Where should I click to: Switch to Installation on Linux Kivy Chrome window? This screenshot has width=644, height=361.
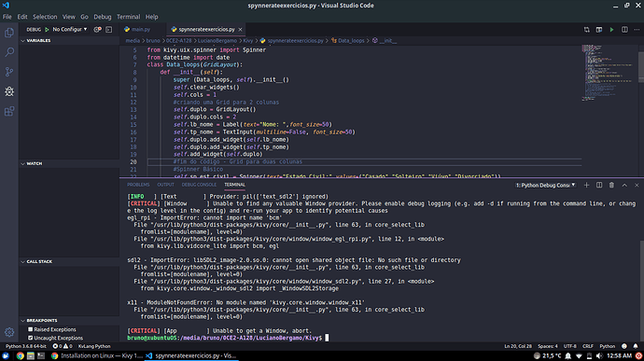[97, 355]
